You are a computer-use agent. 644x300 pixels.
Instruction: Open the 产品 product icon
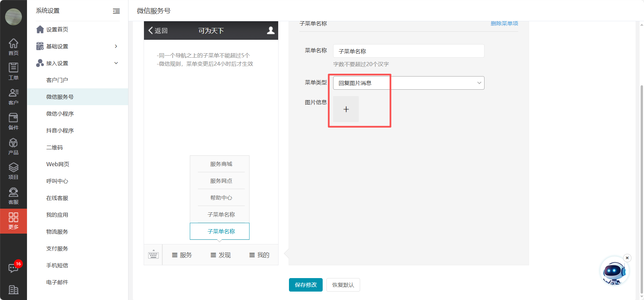(13, 146)
